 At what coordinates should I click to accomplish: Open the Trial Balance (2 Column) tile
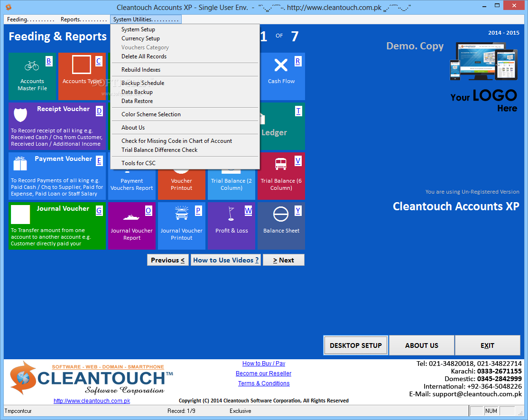(x=232, y=185)
